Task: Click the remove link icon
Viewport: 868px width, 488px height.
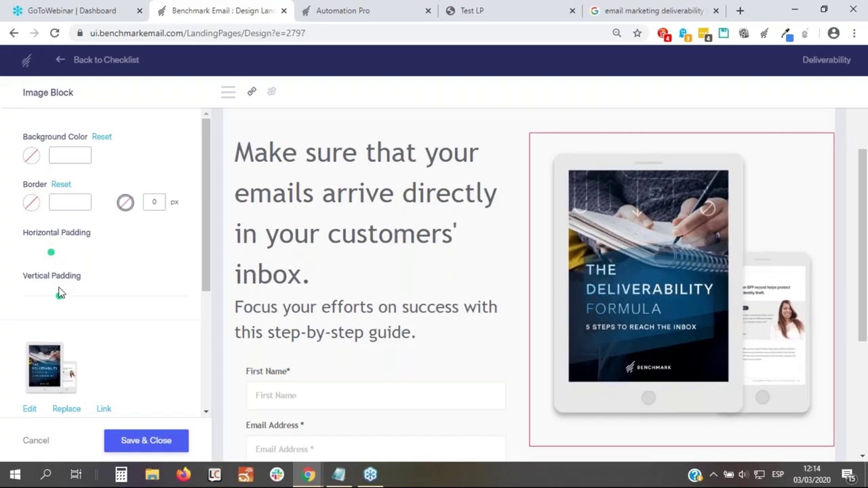Action: (x=271, y=91)
